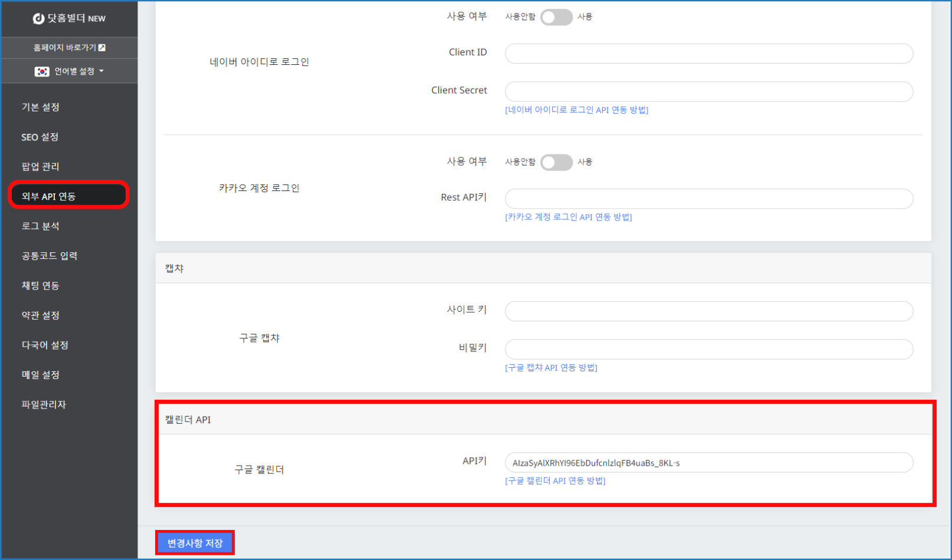Click the external link icon beside 홈페이지 바로가기
Viewport: 952px width, 560px height.
point(102,48)
